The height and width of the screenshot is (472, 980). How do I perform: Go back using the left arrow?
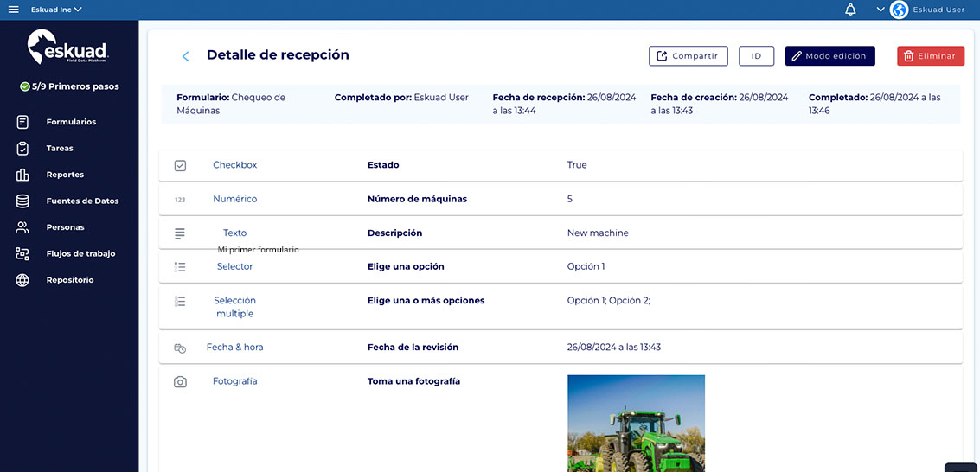tap(185, 56)
